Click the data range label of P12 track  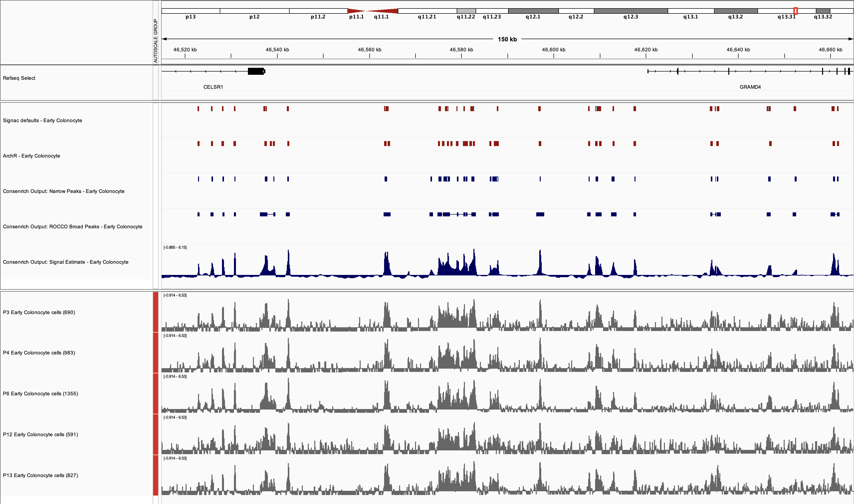click(x=175, y=418)
